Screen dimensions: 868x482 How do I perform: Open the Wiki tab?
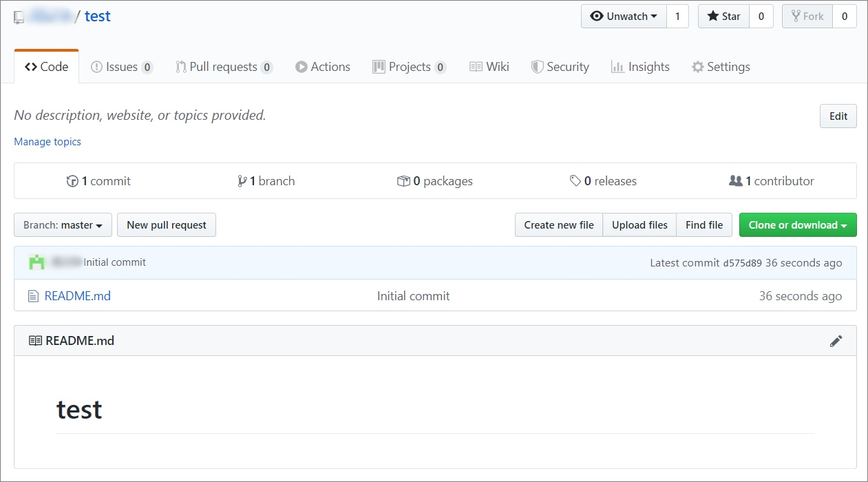click(489, 67)
